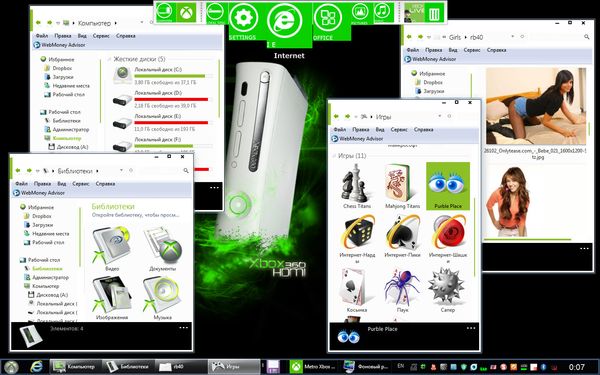Open Файл menu in Компьютер window
This screenshot has width=600, height=375.
(x=42, y=36)
